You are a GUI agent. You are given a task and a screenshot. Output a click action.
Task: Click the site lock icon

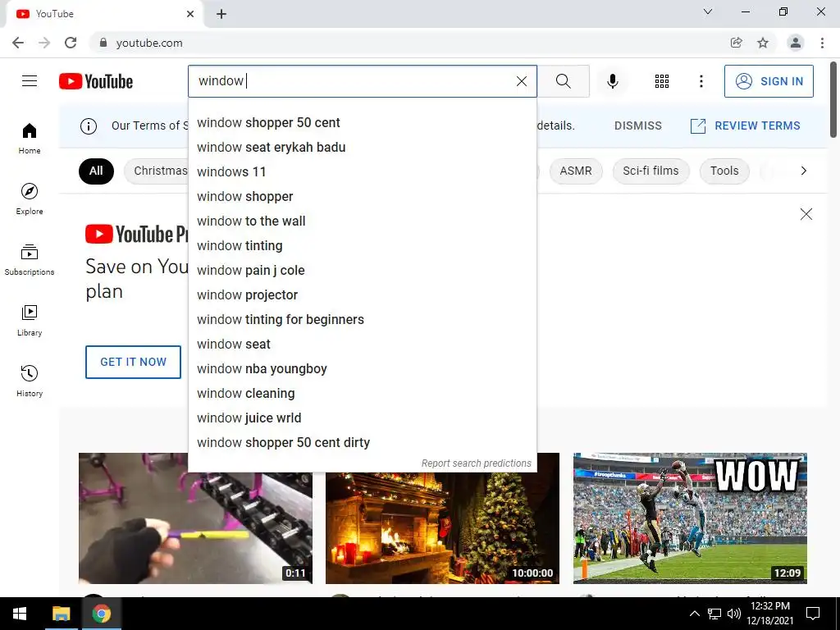103,43
